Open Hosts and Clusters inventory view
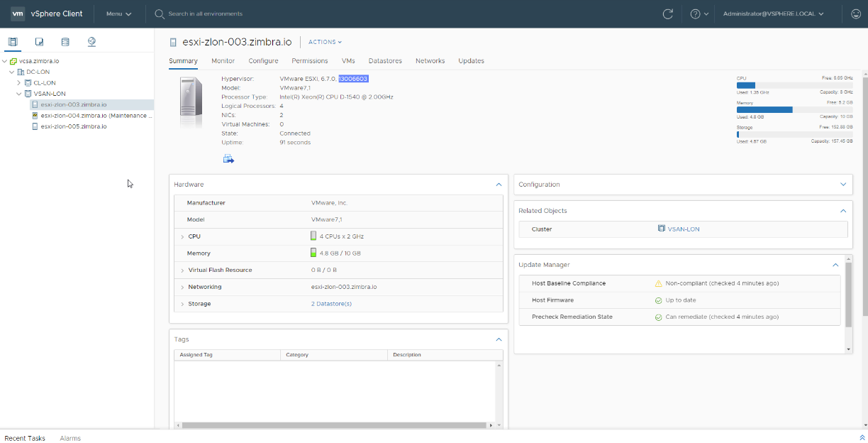 13,42
